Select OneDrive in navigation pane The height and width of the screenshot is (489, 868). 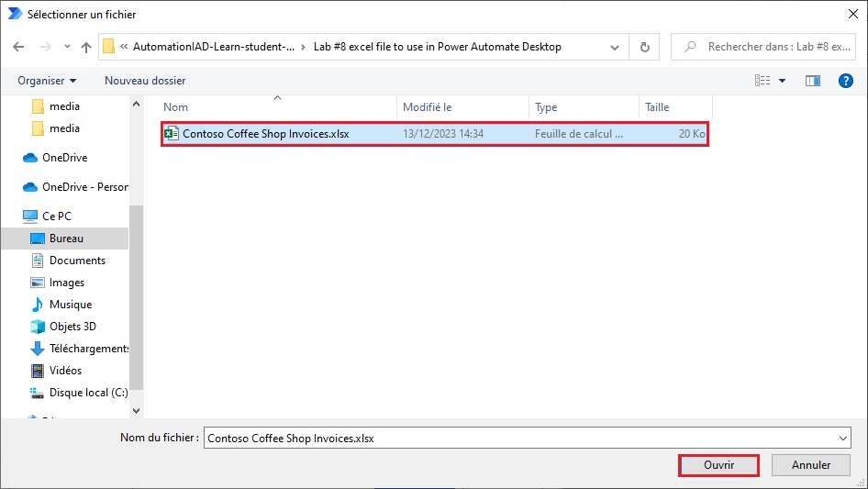[x=65, y=158]
